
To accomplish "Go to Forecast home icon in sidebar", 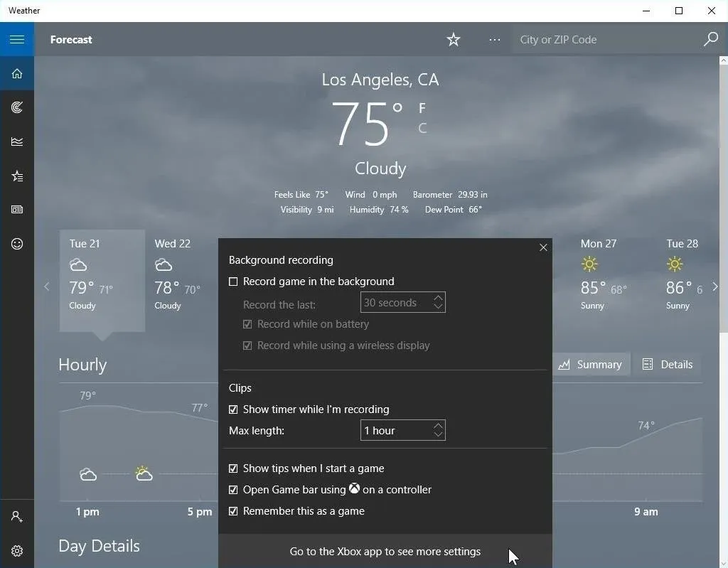I will pos(17,73).
